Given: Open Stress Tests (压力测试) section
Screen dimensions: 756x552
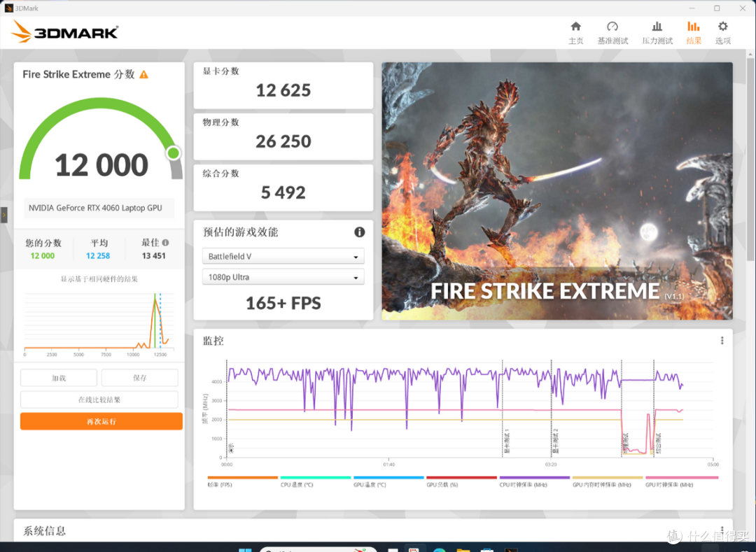Looking at the screenshot, I should (657, 33).
